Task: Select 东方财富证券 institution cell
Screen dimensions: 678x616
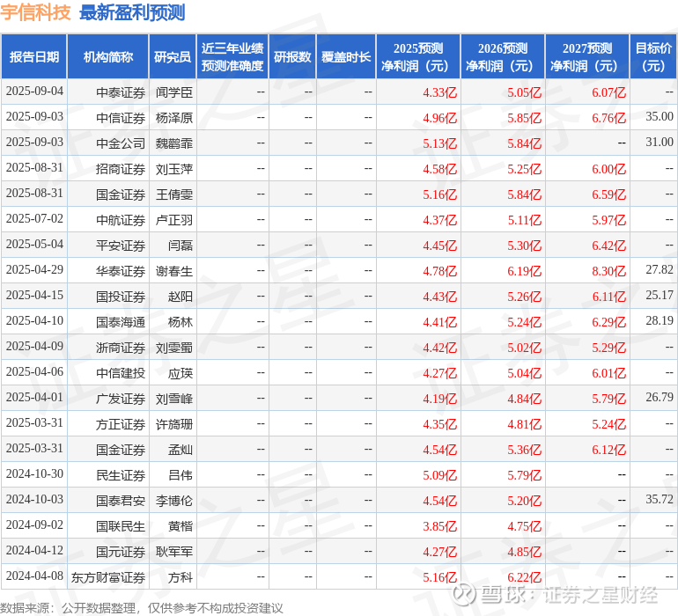Action: coord(108,577)
